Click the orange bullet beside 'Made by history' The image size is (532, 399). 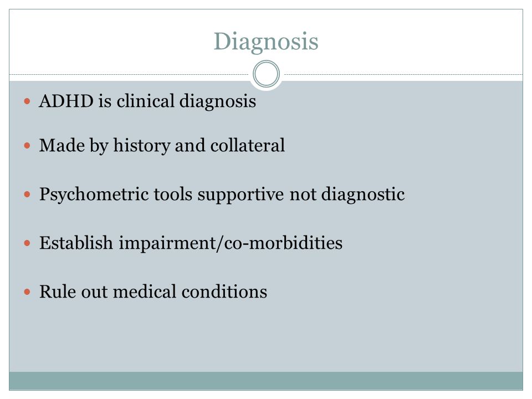(x=28, y=146)
